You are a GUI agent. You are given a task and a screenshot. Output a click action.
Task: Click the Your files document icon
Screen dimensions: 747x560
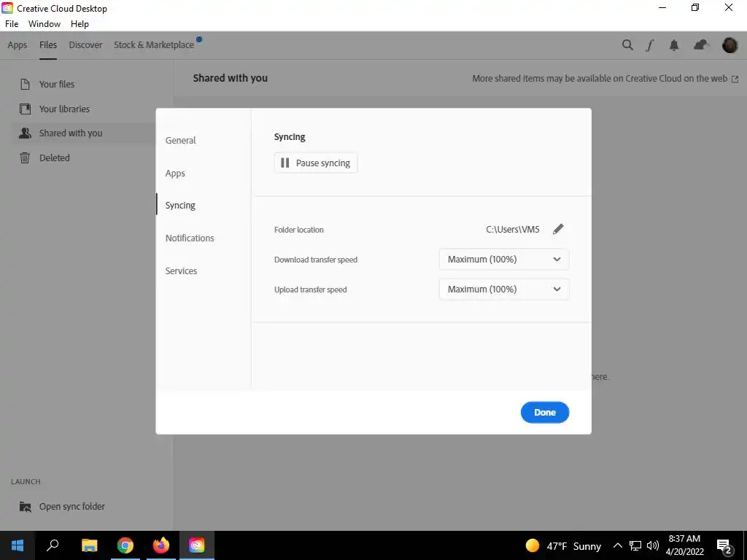pyautogui.click(x=26, y=85)
